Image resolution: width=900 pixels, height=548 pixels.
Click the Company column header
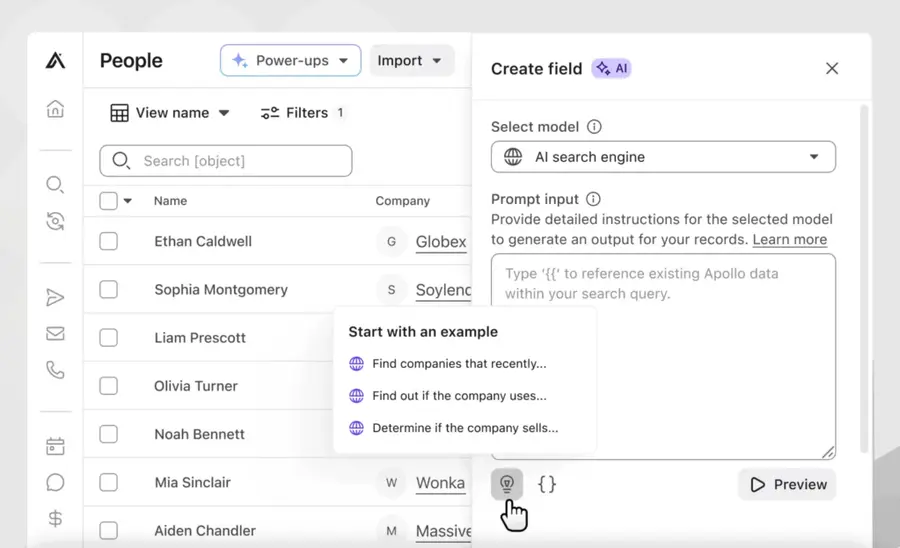pos(402,201)
